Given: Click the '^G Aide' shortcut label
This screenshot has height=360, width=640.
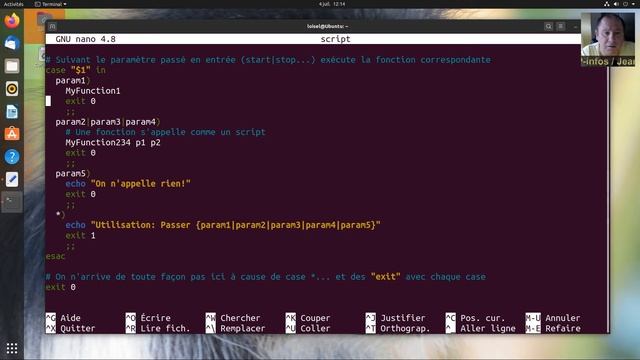Looking at the screenshot, I should point(63,318).
